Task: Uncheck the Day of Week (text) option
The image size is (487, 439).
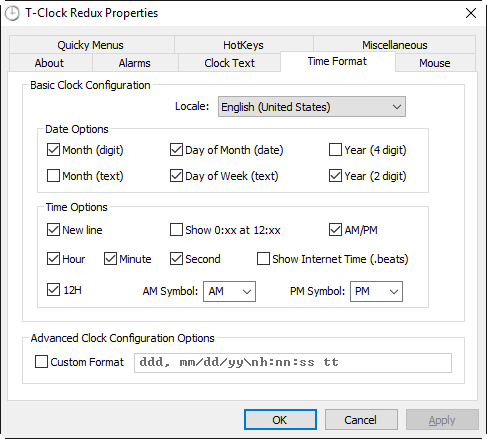Action: pos(176,175)
